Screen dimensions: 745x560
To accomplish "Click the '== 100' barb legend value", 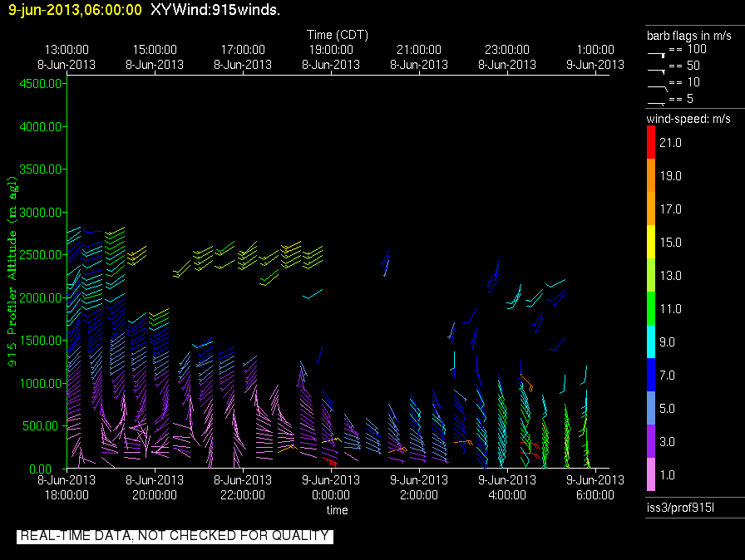I will point(688,49).
